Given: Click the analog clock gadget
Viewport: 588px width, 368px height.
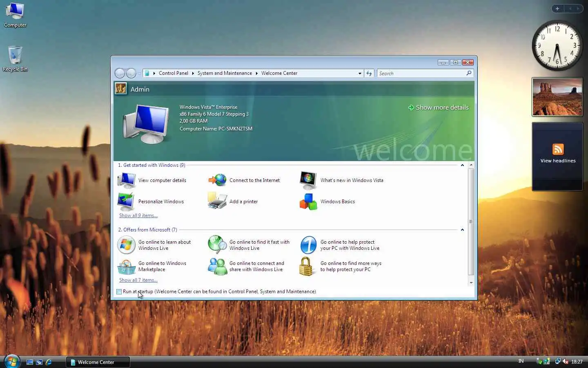Looking at the screenshot, I should (557, 45).
